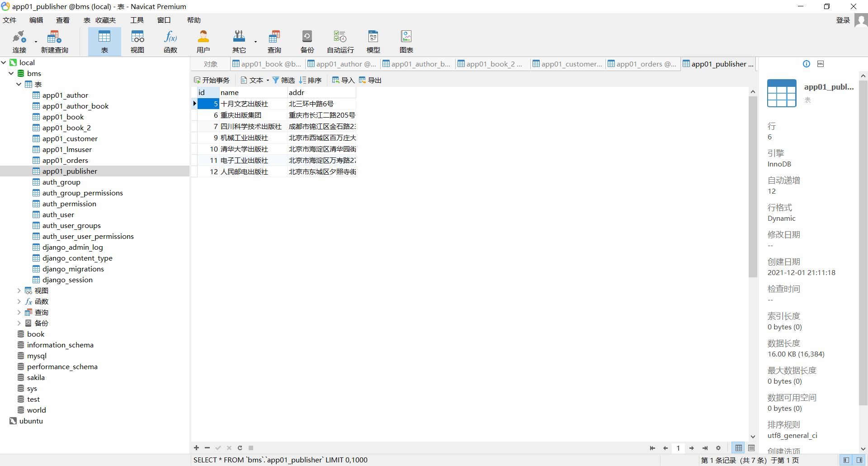Expand the 视图 node in the tree
Image resolution: width=868 pixels, height=466 pixels.
tap(19, 290)
